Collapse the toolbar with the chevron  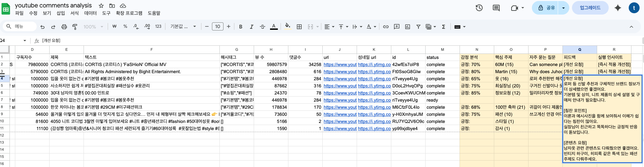coord(631,27)
